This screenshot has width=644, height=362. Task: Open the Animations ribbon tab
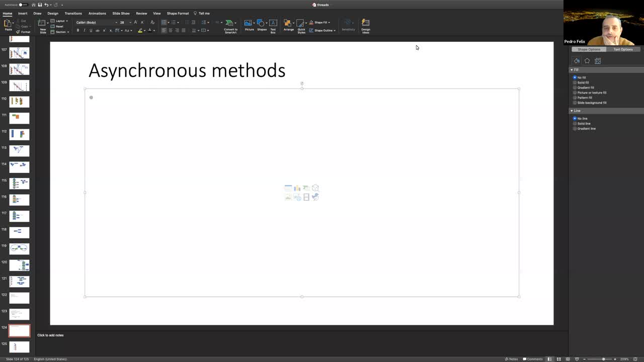point(97,14)
